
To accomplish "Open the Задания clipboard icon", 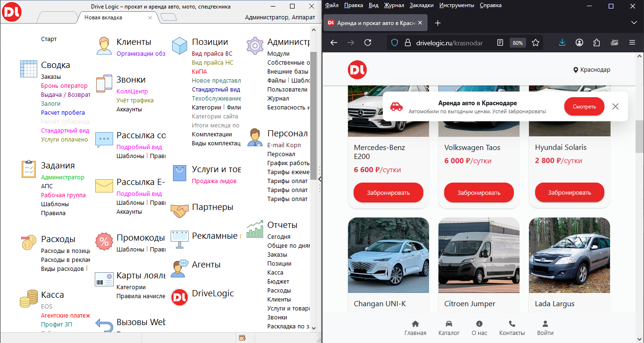I will pos(29,169).
